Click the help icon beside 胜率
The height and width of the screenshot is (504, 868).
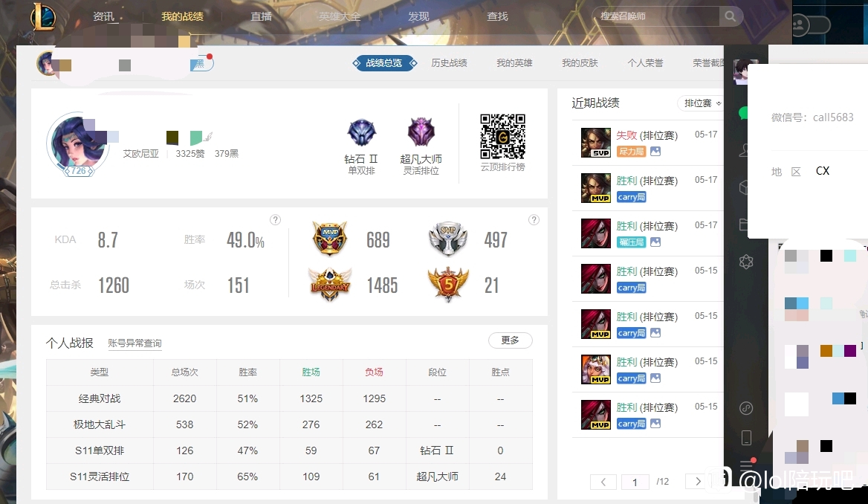coord(275,220)
